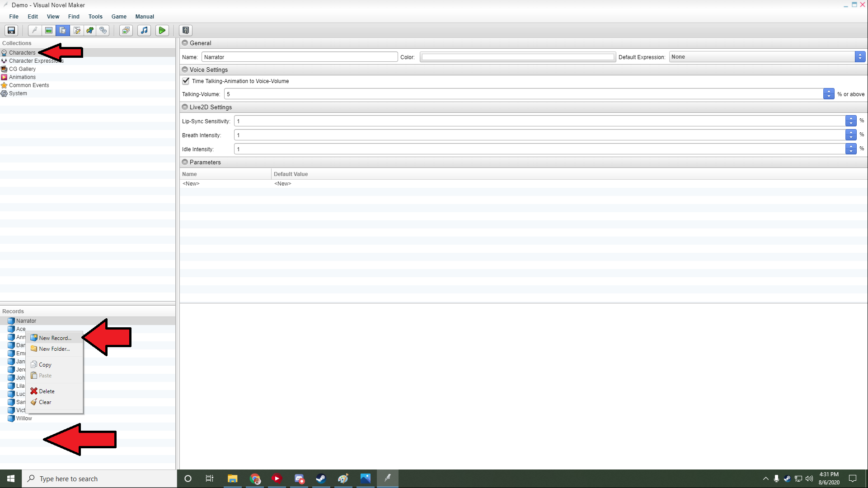The height and width of the screenshot is (488, 868).
Task: Open the quill scene editor icon
Action: [35, 30]
